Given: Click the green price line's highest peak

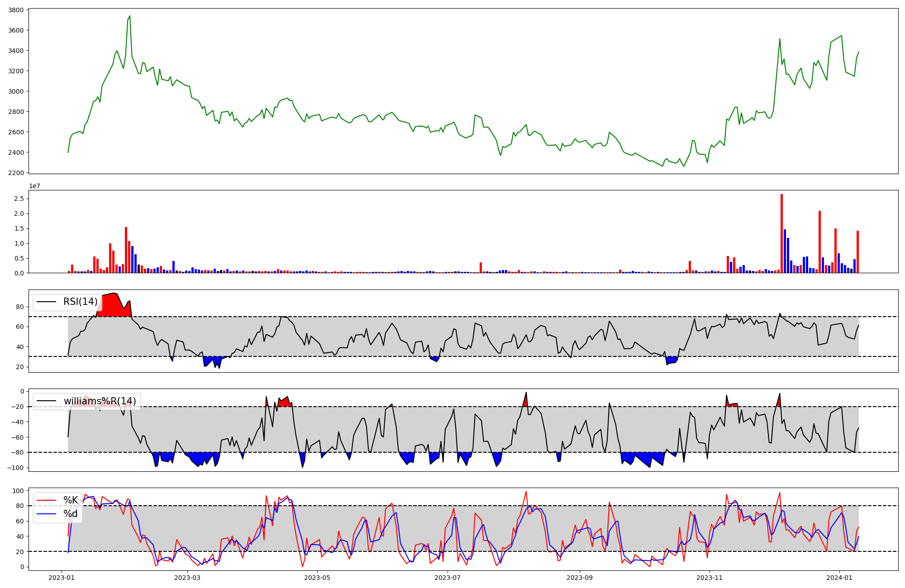Looking at the screenshot, I should click(x=130, y=16).
